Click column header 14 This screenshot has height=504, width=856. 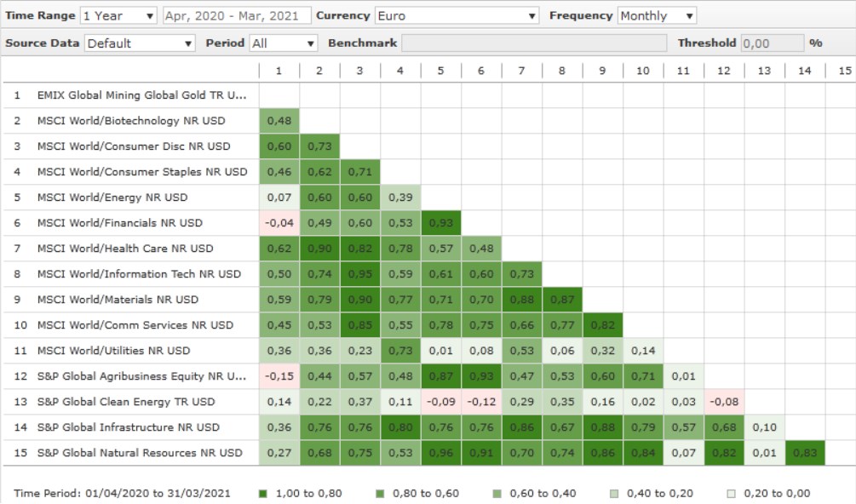pyautogui.click(x=804, y=71)
